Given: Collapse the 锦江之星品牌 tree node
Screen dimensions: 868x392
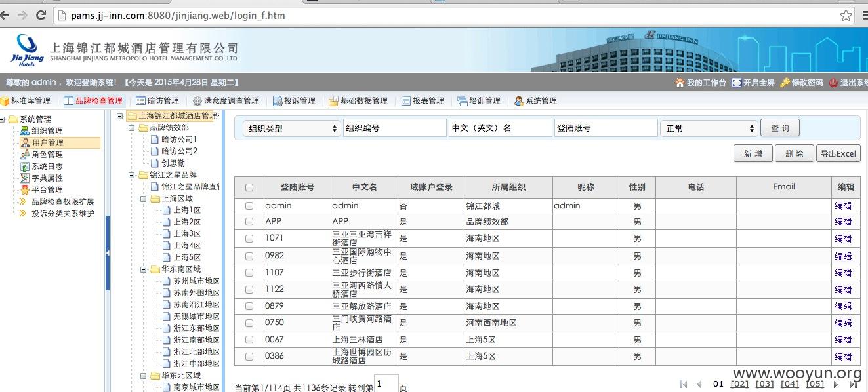Looking at the screenshot, I should pyautogui.click(x=132, y=175).
